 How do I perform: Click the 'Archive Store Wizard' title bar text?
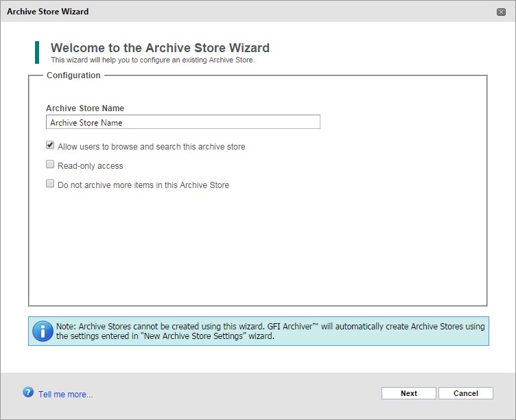(48, 12)
